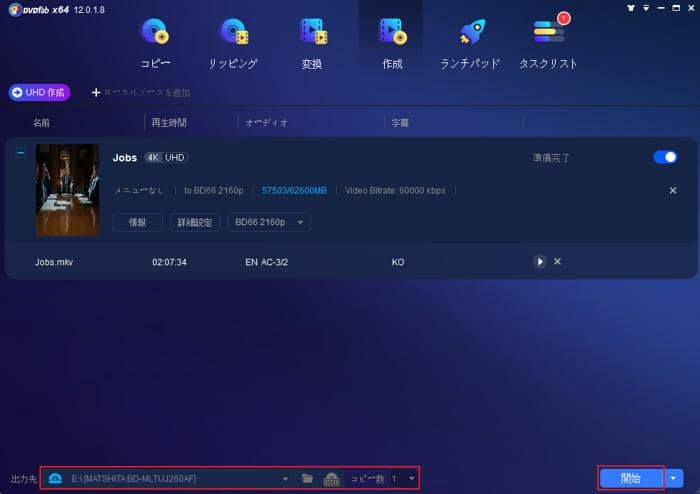Click the 02:07:34 duration value
The height and width of the screenshot is (494, 700).
(x=169, y=262)
